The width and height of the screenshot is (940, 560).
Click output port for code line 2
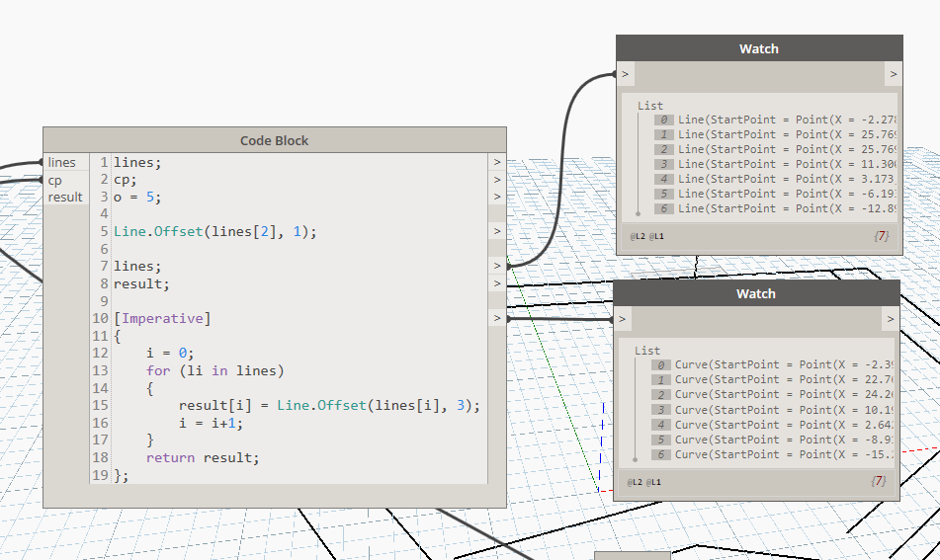tap(497, 180)
